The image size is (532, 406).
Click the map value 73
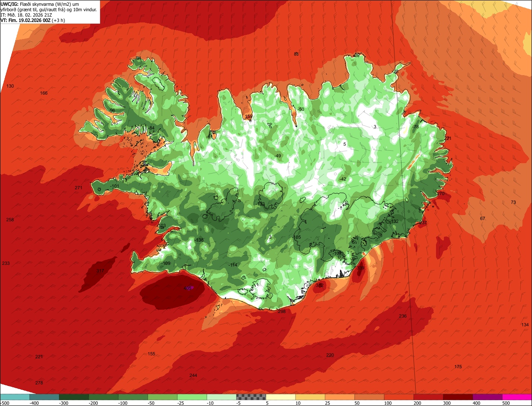[x=513, y=202]
